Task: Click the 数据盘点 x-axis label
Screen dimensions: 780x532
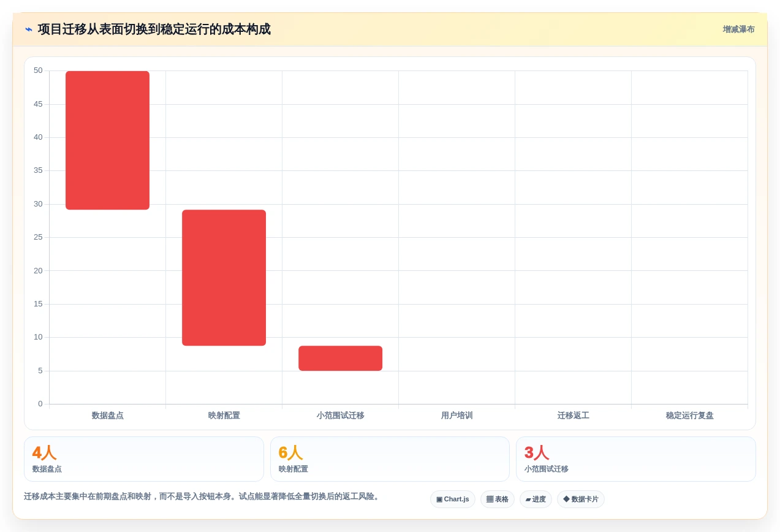Action: (x=107, y=416)
